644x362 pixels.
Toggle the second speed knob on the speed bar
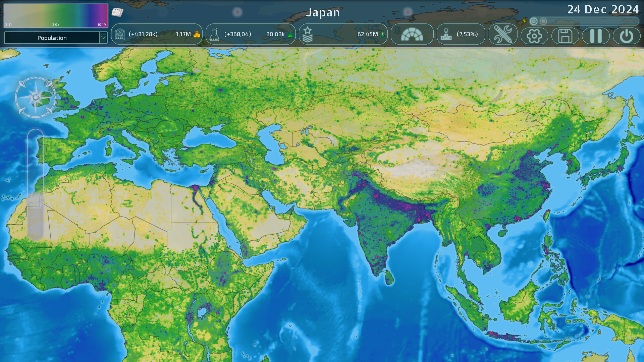pos(543,21)
